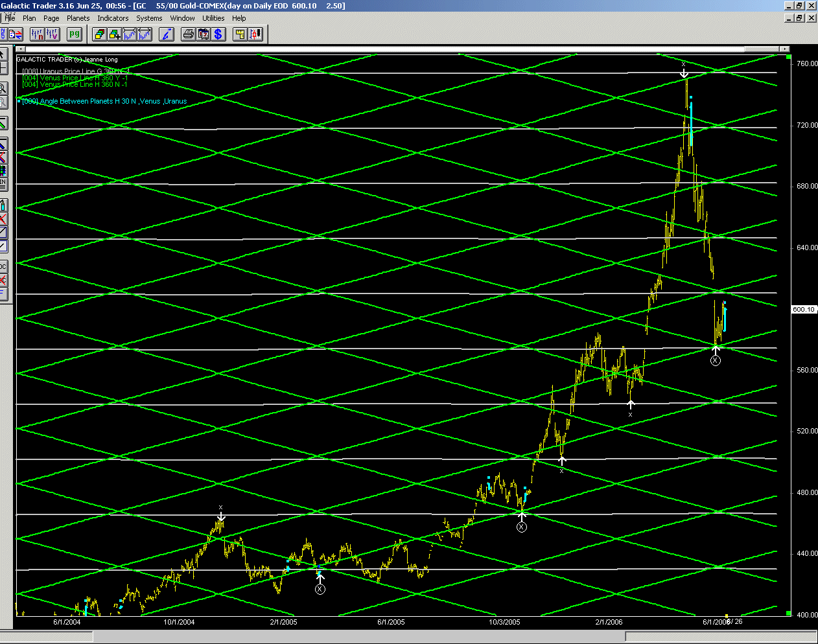Image resolution: width=818 pixels, height=644 pixels.
Task: Open the Page menu
Action: click(51, 18)
